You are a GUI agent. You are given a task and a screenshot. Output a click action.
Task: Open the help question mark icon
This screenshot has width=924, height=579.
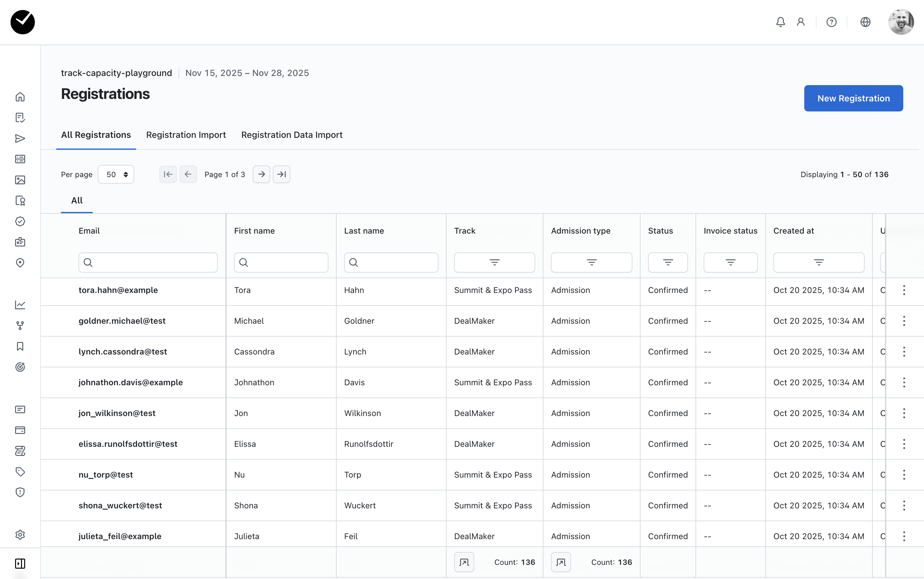click(x=831, y=22)
